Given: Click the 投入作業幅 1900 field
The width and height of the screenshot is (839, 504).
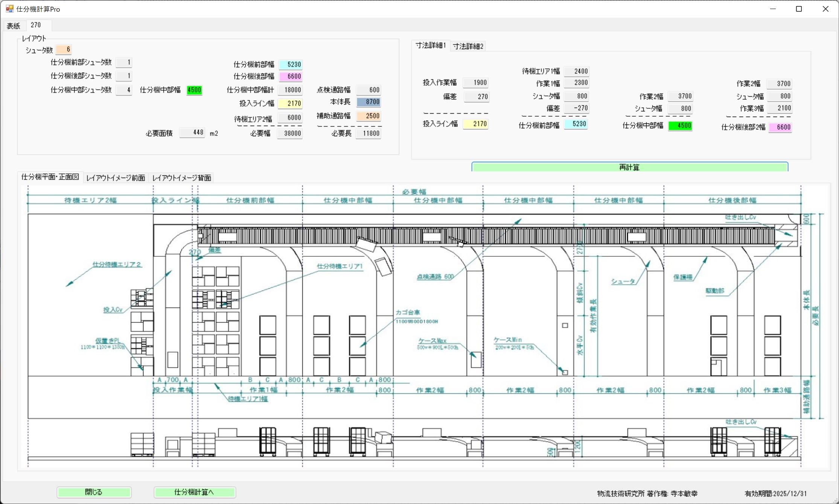Looking at the screenshot, I should point(475,82).
